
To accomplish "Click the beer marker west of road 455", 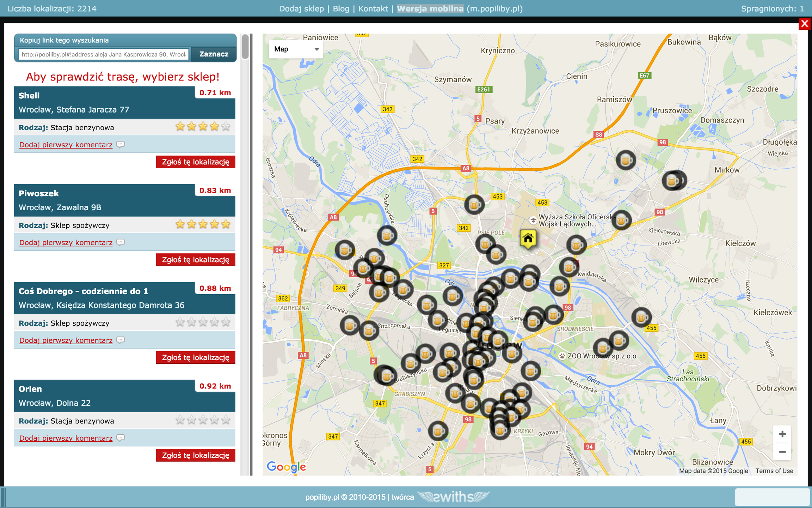I will 641,317.
